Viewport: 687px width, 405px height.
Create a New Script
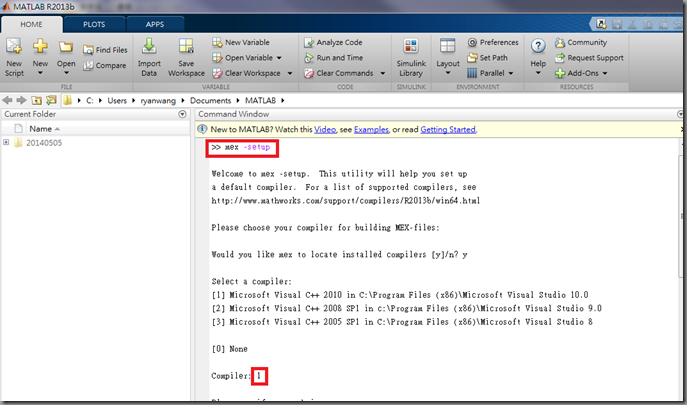[14, 58]
